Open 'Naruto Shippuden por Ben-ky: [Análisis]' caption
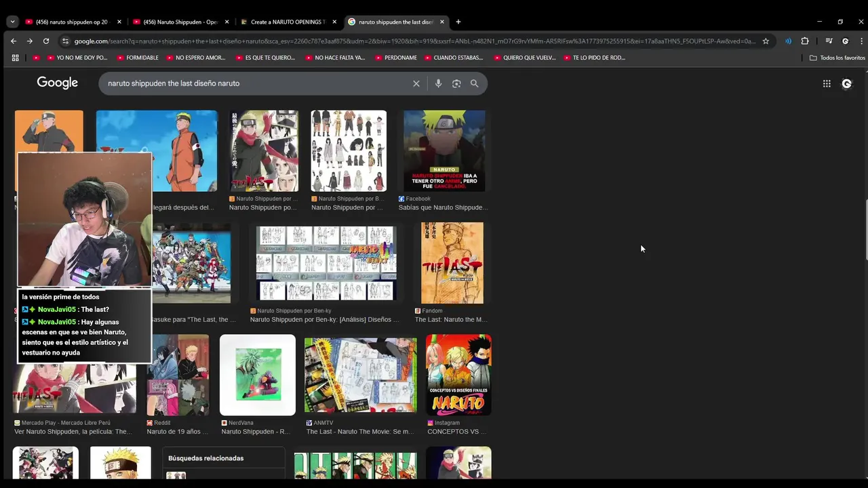Viewport: 868px width, 488px height. coord(325,319)
